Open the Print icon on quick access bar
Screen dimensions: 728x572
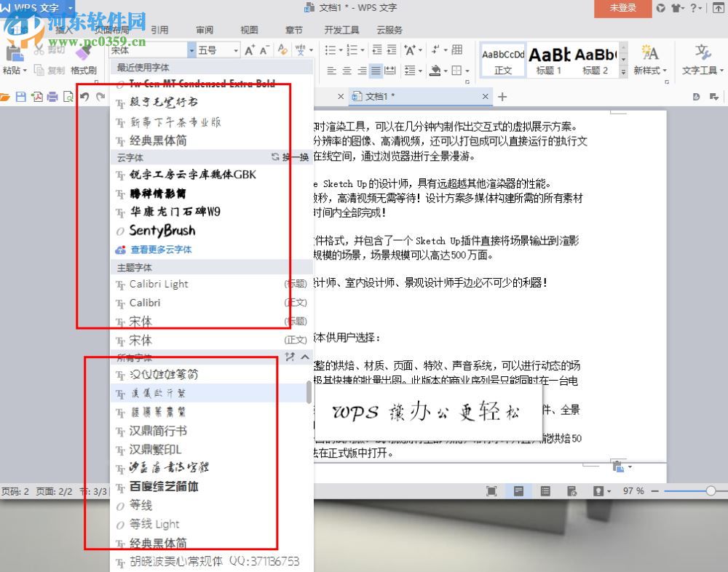click(x=53, y=95)
